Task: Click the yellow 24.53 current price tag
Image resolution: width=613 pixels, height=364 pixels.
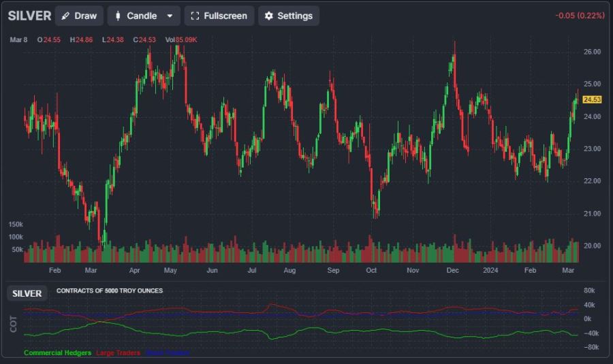Action: (x=593, y=99)
